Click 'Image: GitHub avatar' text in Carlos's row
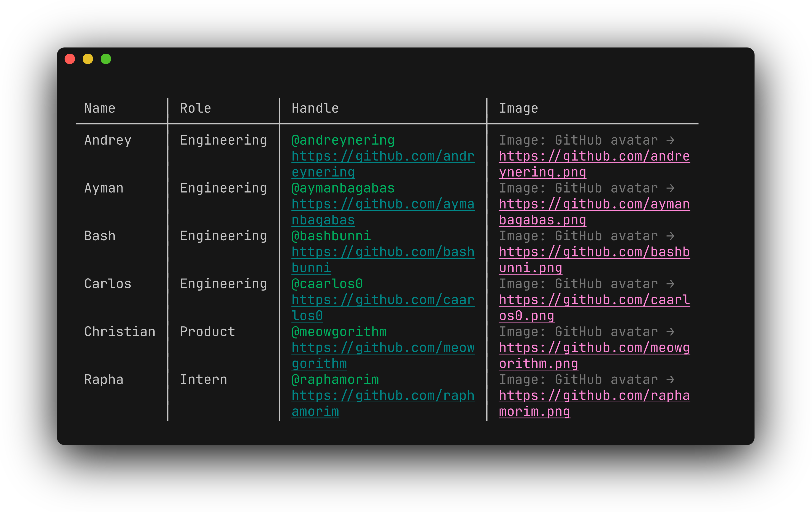Screen dimensions: 812x512 (x=578, y=284)
